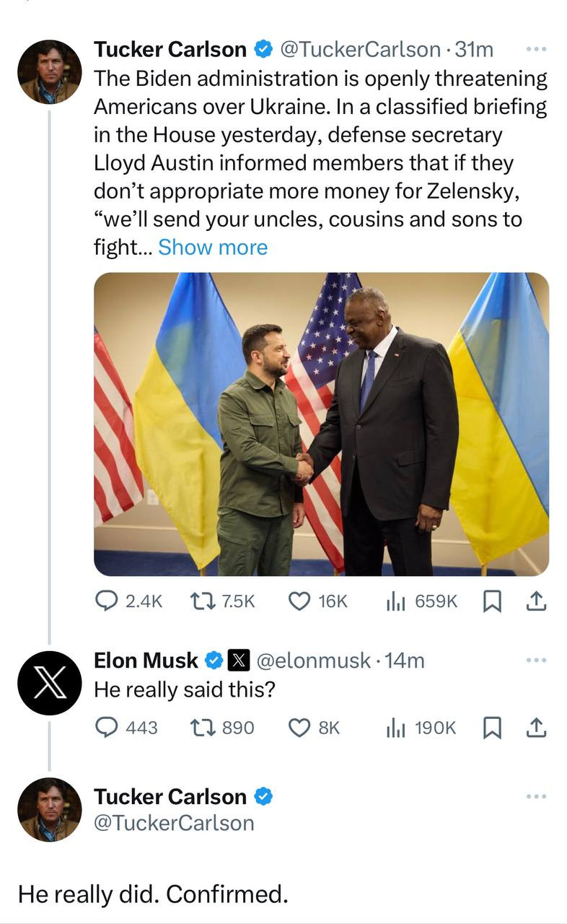Share Tucker Carlson's first tweet
567x924 pixels.
(536, 601)
